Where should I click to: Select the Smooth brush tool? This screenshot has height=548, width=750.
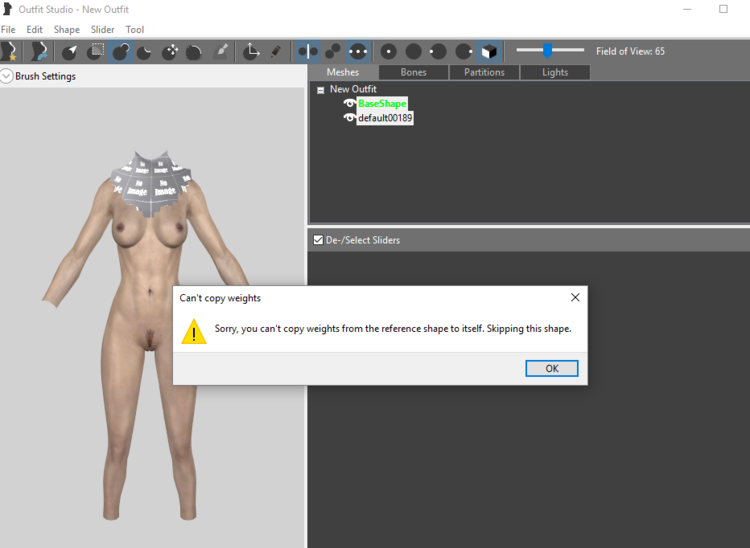point(194,51)
